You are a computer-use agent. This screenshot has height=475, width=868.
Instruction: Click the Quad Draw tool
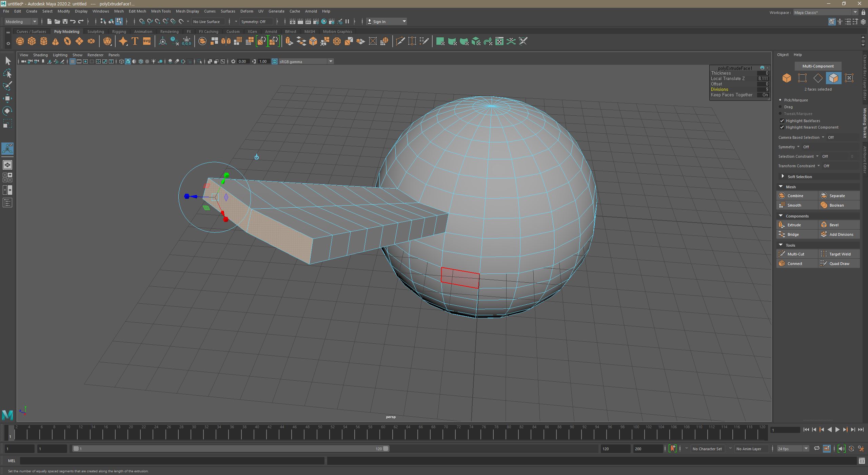[x=839, y=264]
